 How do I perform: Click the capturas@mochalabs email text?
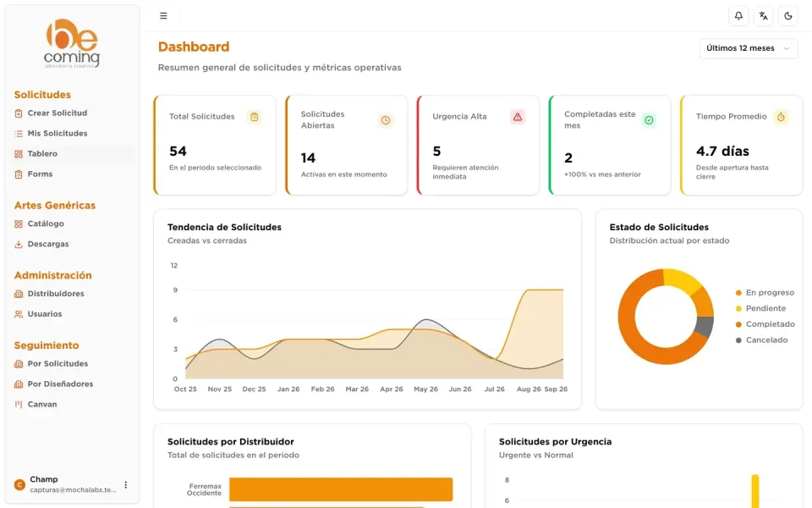[x=73, y=490]
